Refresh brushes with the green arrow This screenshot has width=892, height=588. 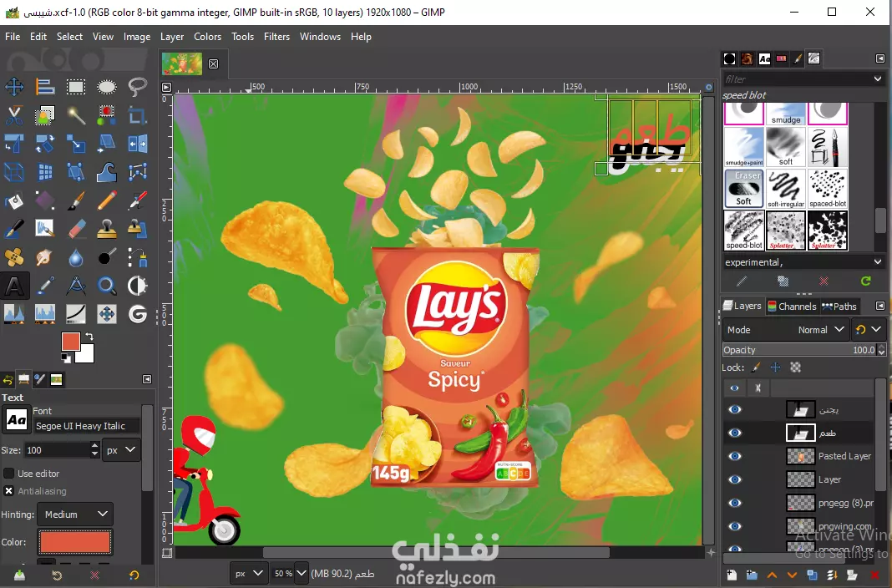865,281
